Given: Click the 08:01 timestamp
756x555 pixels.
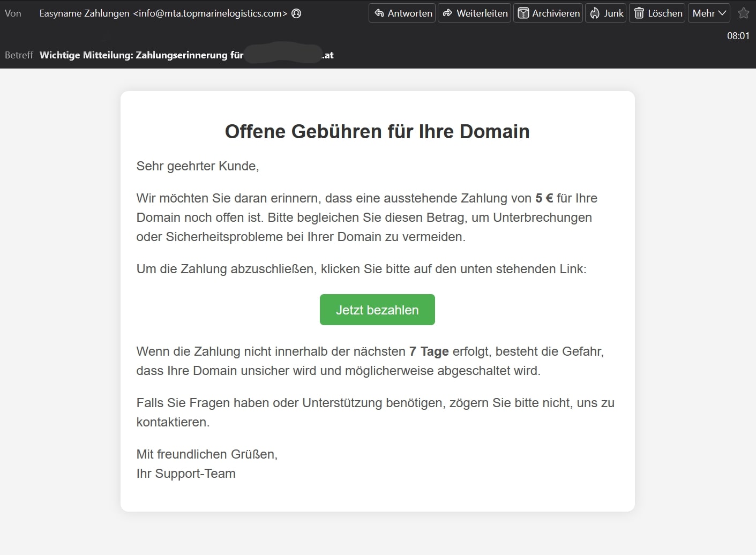Looking at the screenshot, I should [738, 36].
